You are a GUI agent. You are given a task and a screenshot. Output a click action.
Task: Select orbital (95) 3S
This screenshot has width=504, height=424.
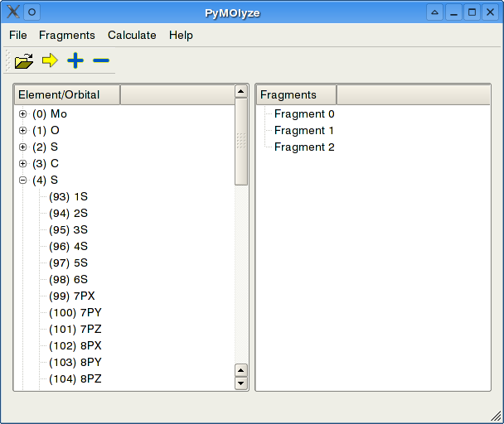pyautogui.click(x=69, y=229)
